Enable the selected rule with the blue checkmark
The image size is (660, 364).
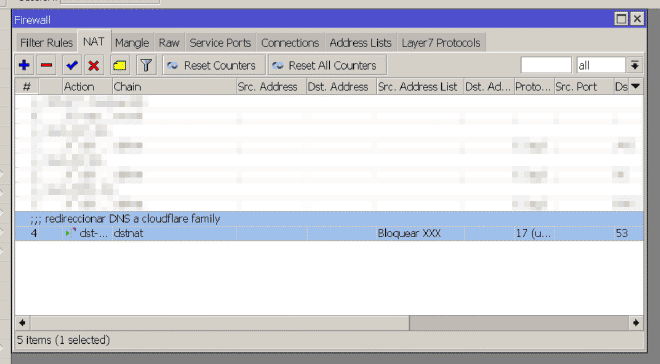(x=72, y=65)
